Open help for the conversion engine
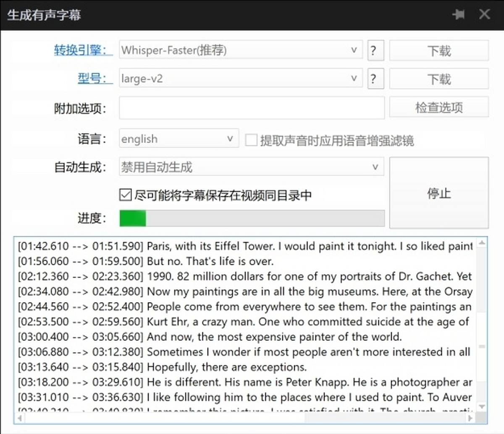This screenshot has height=434, width=504. pyautogui.click(x=375, y=51)
